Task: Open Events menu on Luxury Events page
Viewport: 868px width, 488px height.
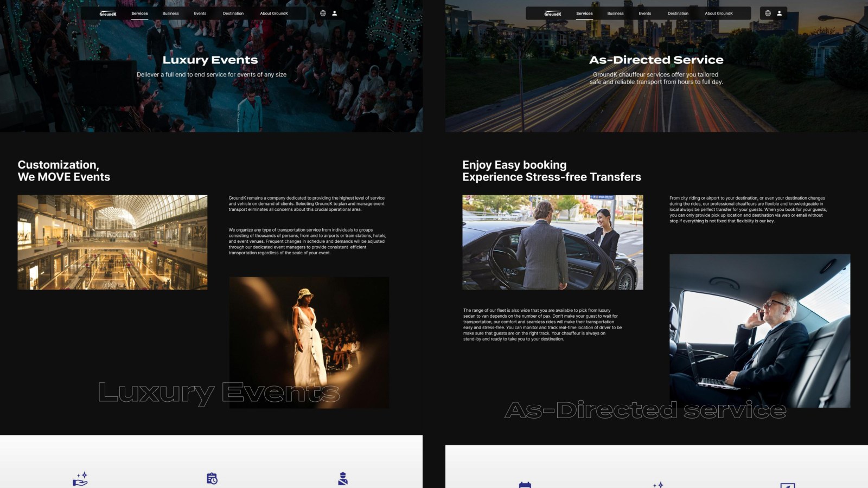Action: [200, 14]
